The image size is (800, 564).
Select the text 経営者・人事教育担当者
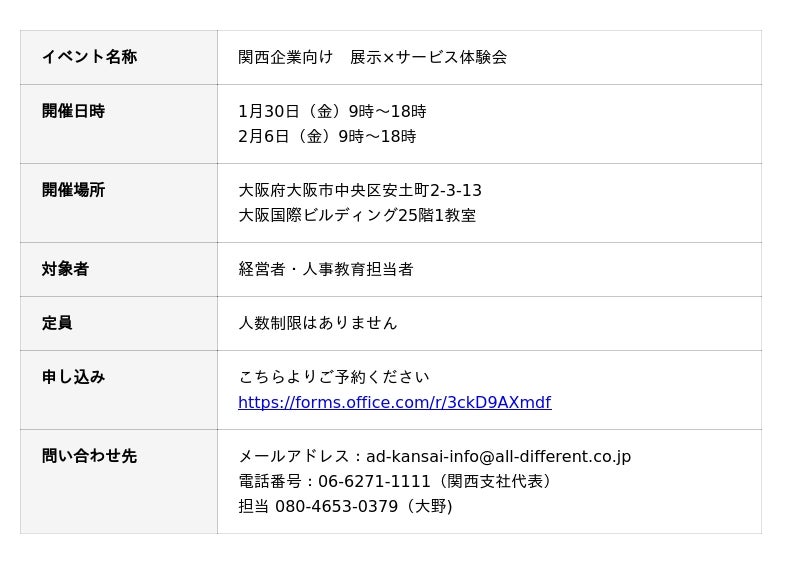pyautogui.click(x=325, y=269)
